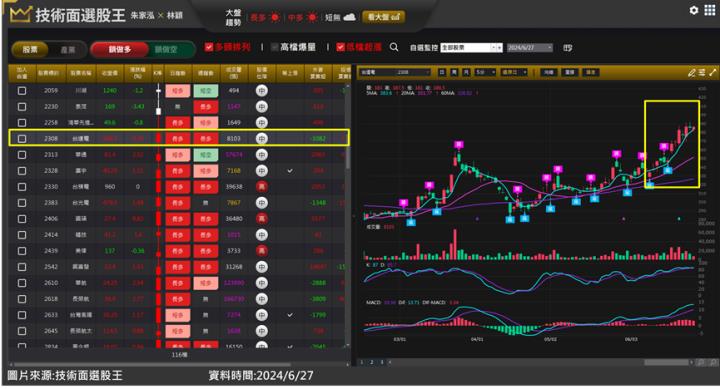The image size is (720, 389).
Task: Click the 高 position badge in row 2330
Action: tap(261, 186)
